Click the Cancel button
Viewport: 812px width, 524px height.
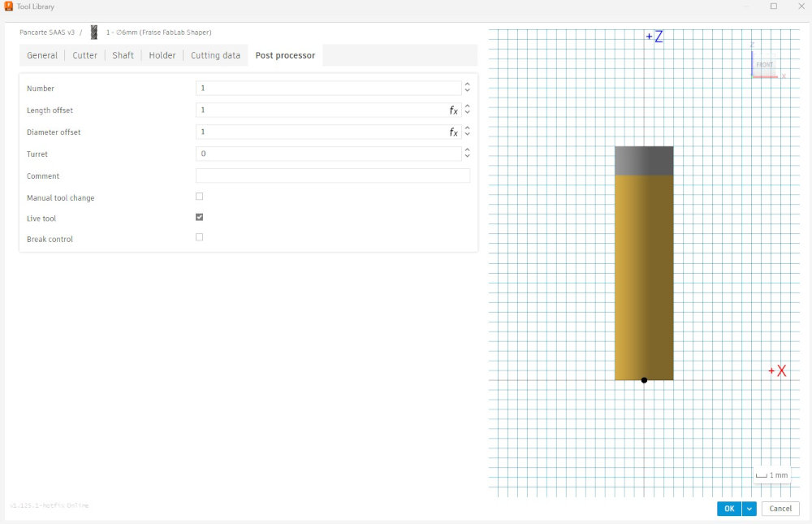[x=780, y=509]
